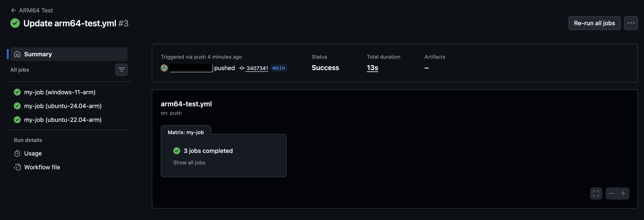The width and height of the screenshot is (644, 220).
Task: Expand Show all jobs in matrix
Action: tap(189, 162)
